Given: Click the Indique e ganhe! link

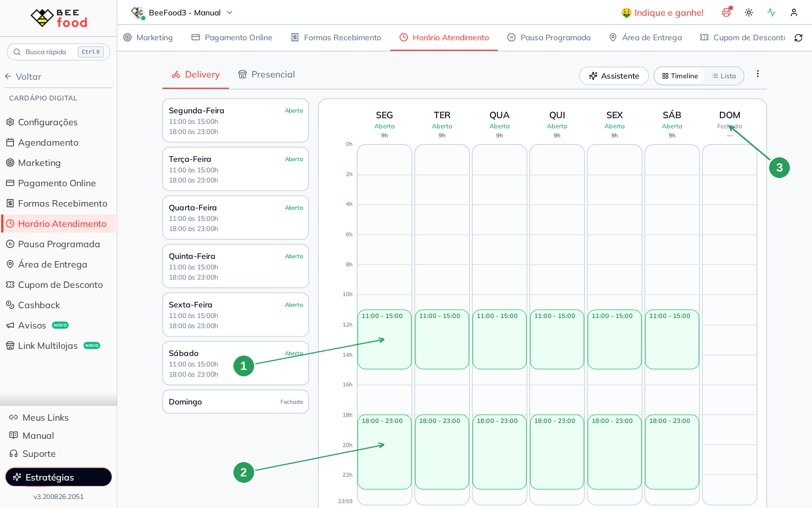Looking at the screenshot, I should (662, 12).
